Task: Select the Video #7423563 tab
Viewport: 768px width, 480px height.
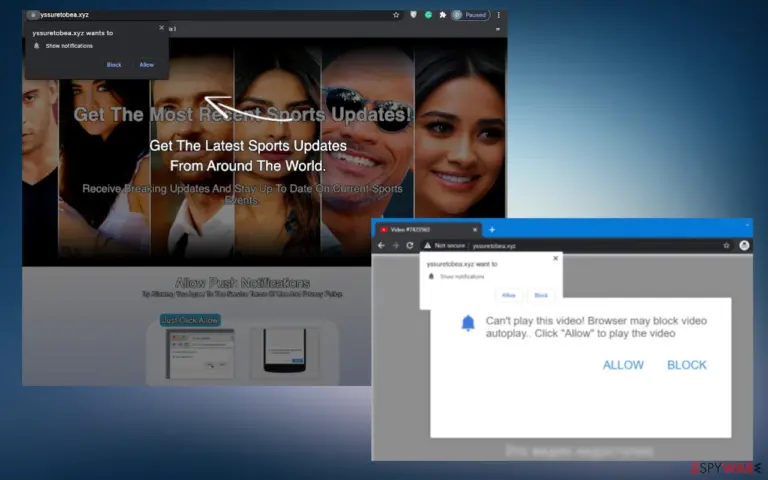Action: (428, 230)
